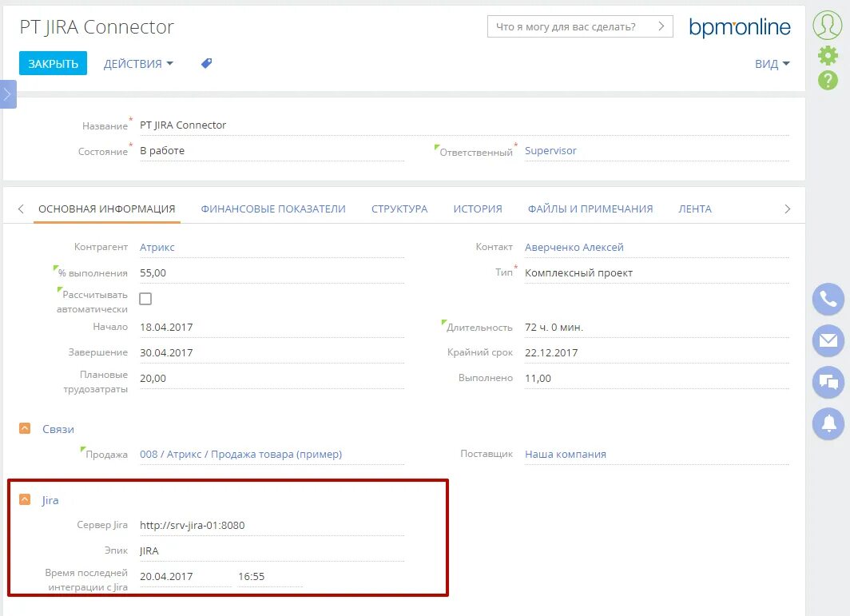
Task: Click the command line arrow button
Action: coord(661,26)
